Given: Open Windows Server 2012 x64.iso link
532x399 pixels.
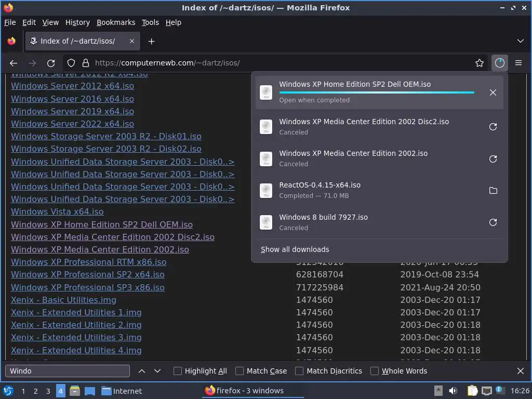Looking at the screenshot, I should tap(72, 86).
